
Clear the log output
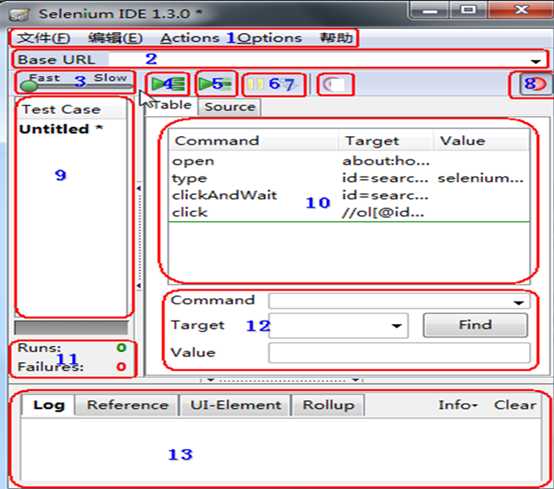515,405
